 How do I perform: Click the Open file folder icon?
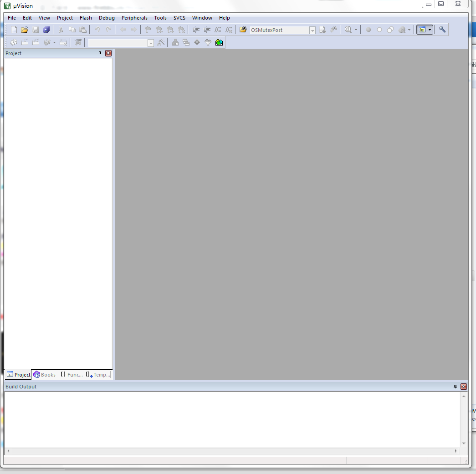click(x=25, y=30)
